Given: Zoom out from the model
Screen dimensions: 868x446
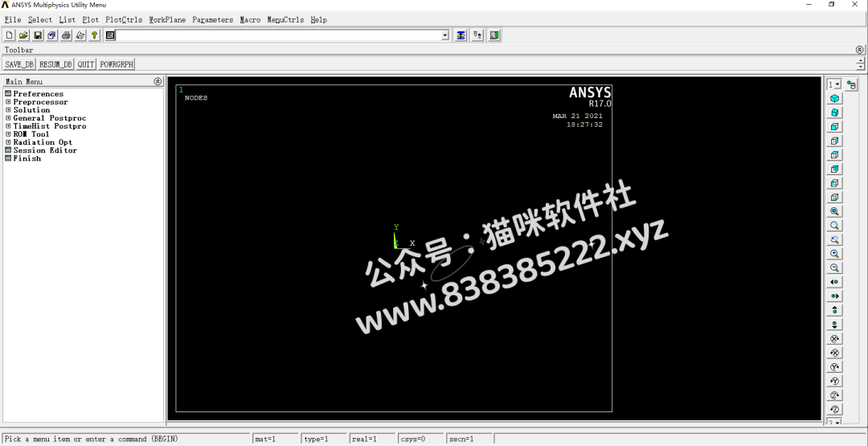Looking at the screenshot, I should (835, 268).
